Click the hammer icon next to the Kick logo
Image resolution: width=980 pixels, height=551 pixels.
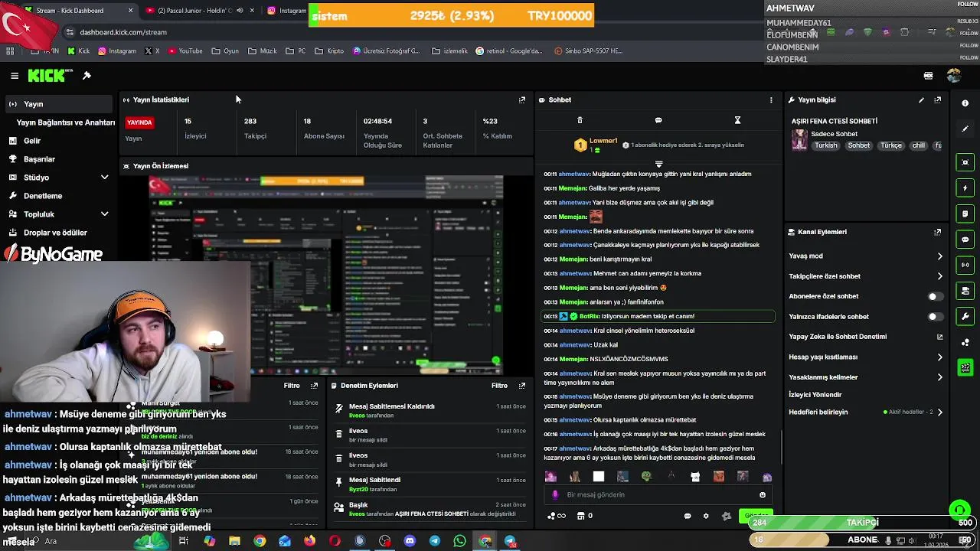[87, 76]
